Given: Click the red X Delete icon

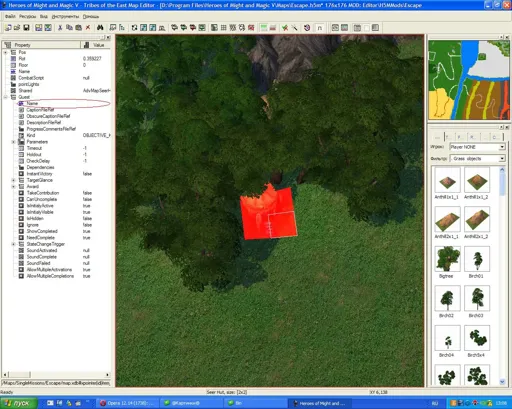Looking at the screenshot, I should [88, 28].
